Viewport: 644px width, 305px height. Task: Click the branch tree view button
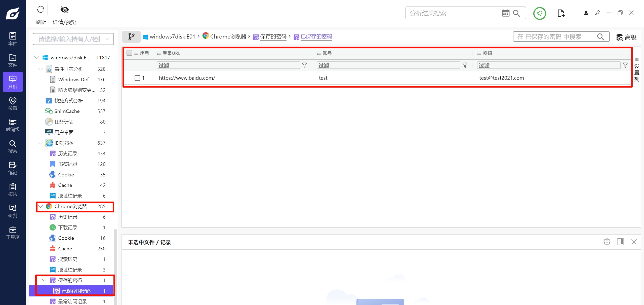131,37
